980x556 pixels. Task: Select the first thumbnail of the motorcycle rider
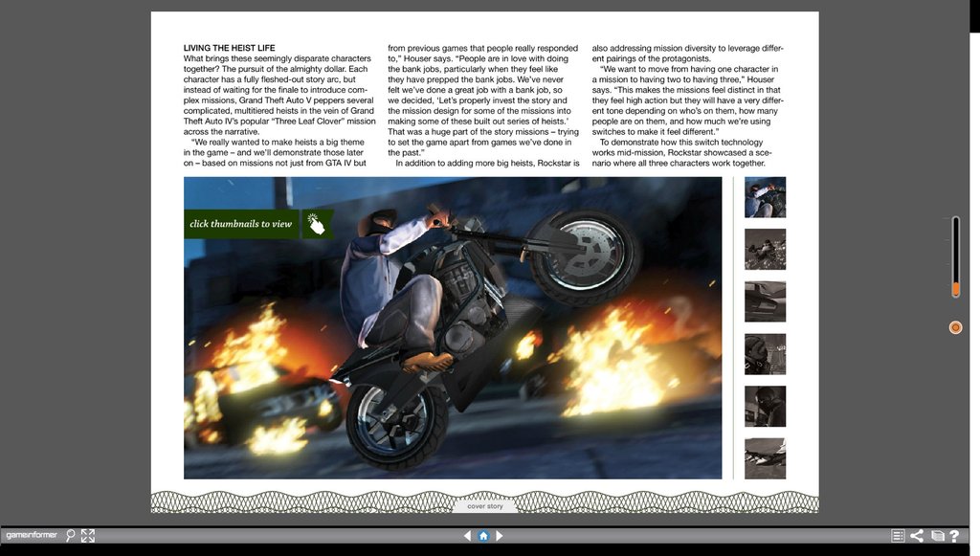[765, 197]
